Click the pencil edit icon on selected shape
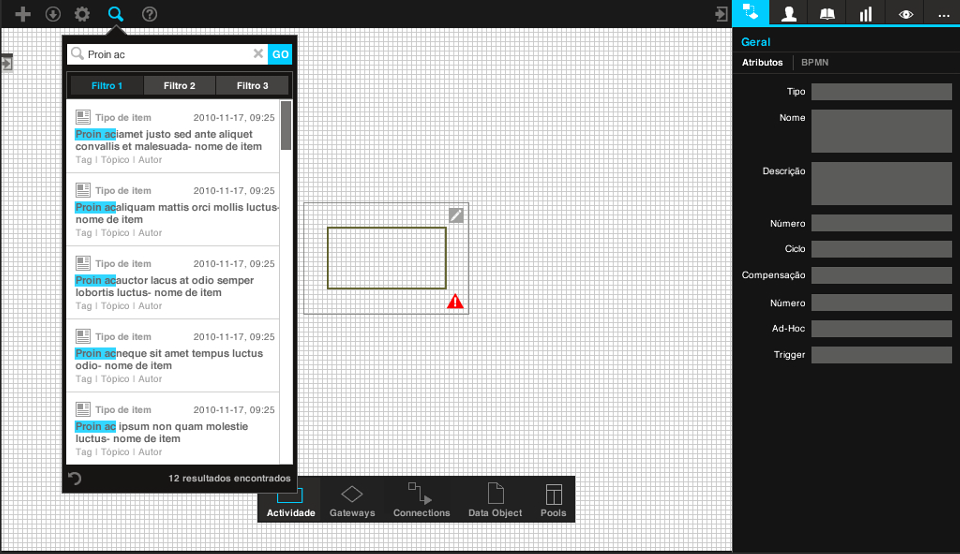Viewport: 960px width, 554px height. 456,215
